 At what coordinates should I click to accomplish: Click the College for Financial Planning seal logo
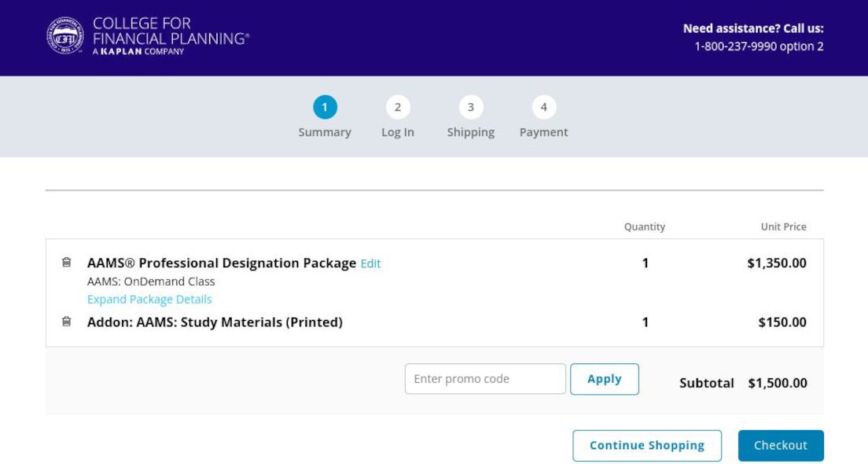click(x=65, y=36)
